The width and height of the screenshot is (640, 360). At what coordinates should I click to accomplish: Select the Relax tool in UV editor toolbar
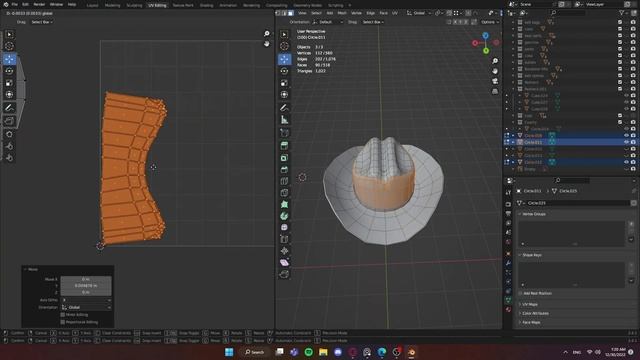pos(9,146)
